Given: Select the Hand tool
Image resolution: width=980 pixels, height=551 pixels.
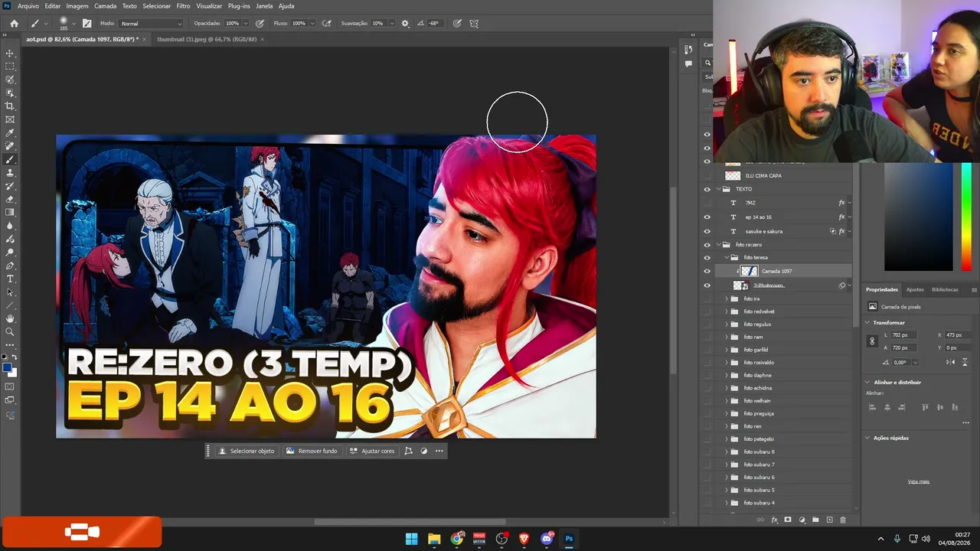Looking at the screenshot, I should click(x=10, y=318).
